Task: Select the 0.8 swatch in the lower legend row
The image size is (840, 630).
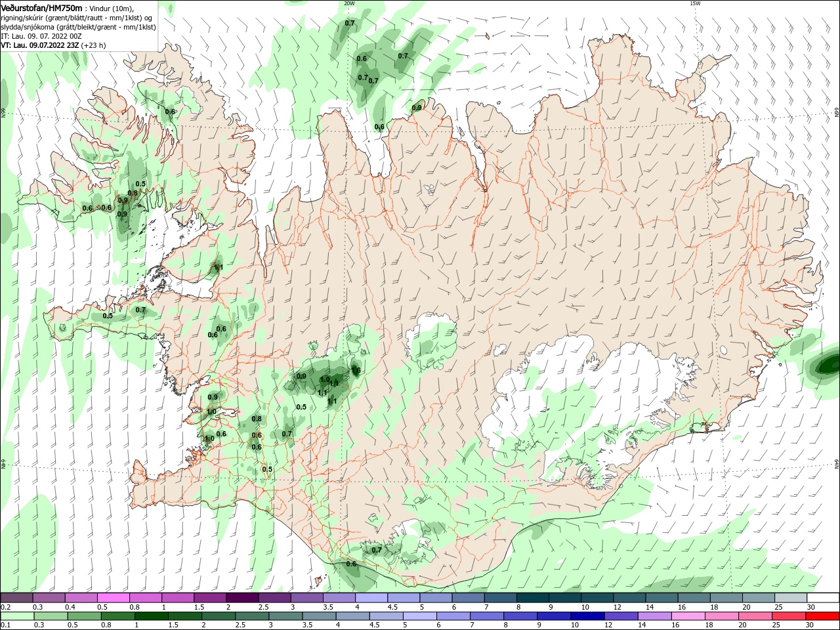Action: click(x=118, y=616)
